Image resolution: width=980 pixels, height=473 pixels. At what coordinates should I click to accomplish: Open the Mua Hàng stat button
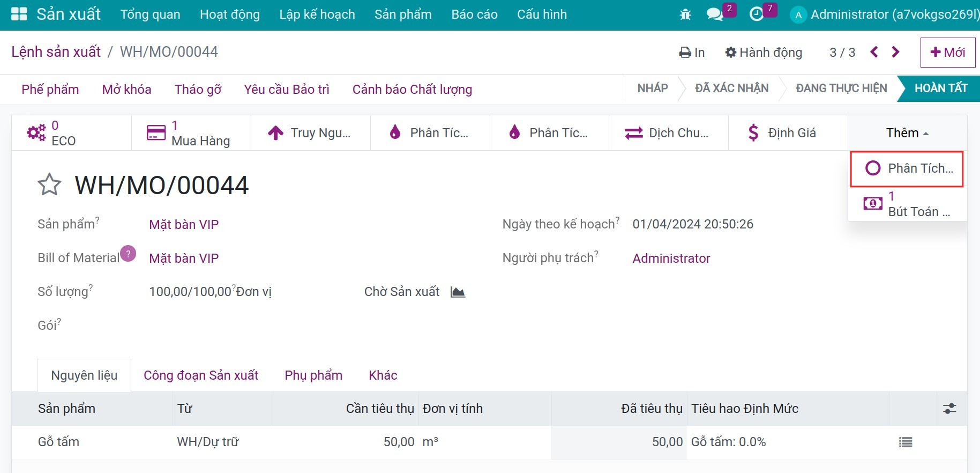tap(191, 133)
